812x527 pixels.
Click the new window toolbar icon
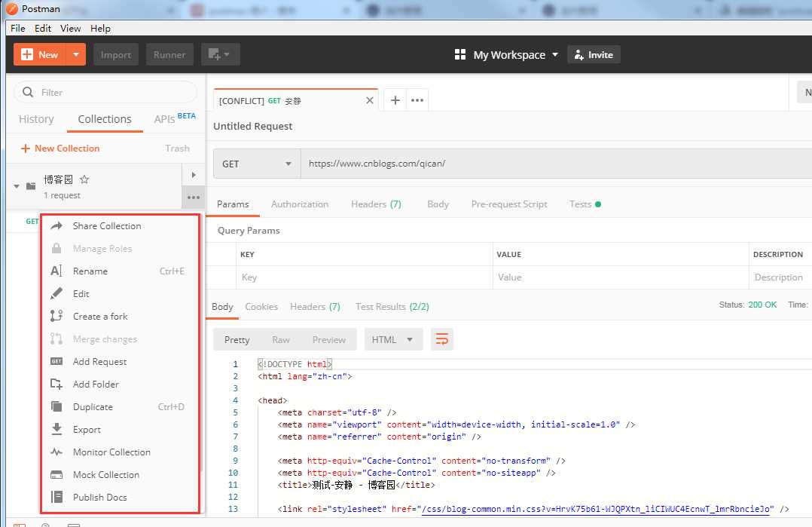point(220,54)
